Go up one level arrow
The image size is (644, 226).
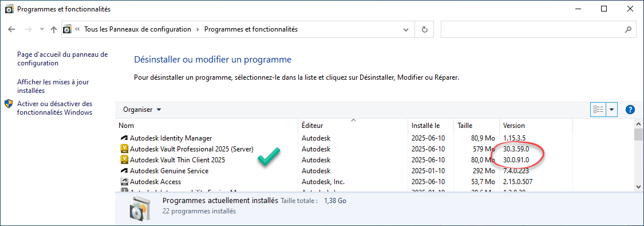coord(53,30)
